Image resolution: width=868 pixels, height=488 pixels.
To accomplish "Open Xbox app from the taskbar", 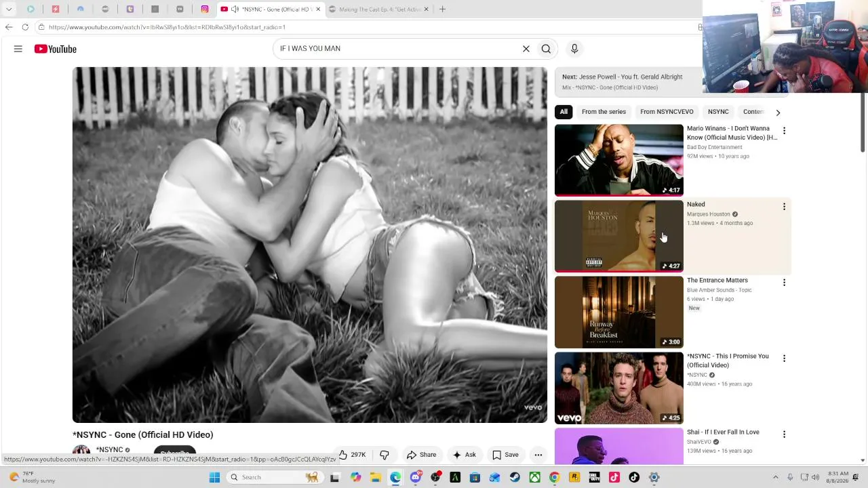I will (534, 477).
